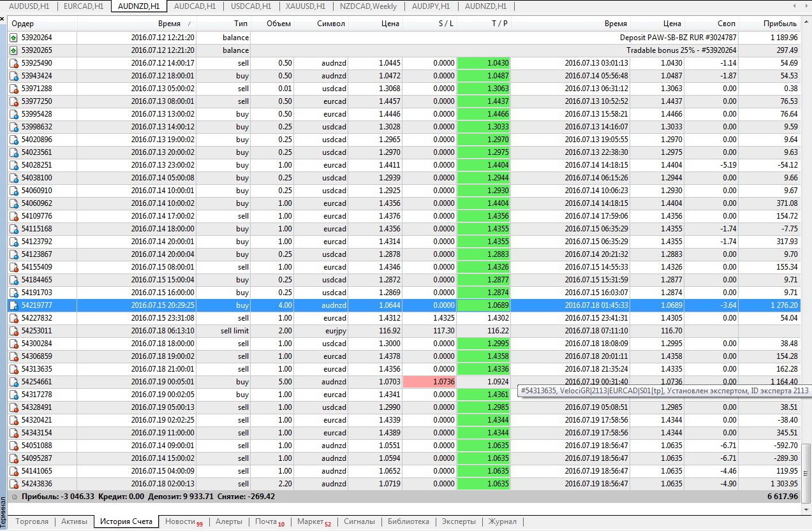
Task: Click the order icon beside 54243836
Action: (13, 484)
